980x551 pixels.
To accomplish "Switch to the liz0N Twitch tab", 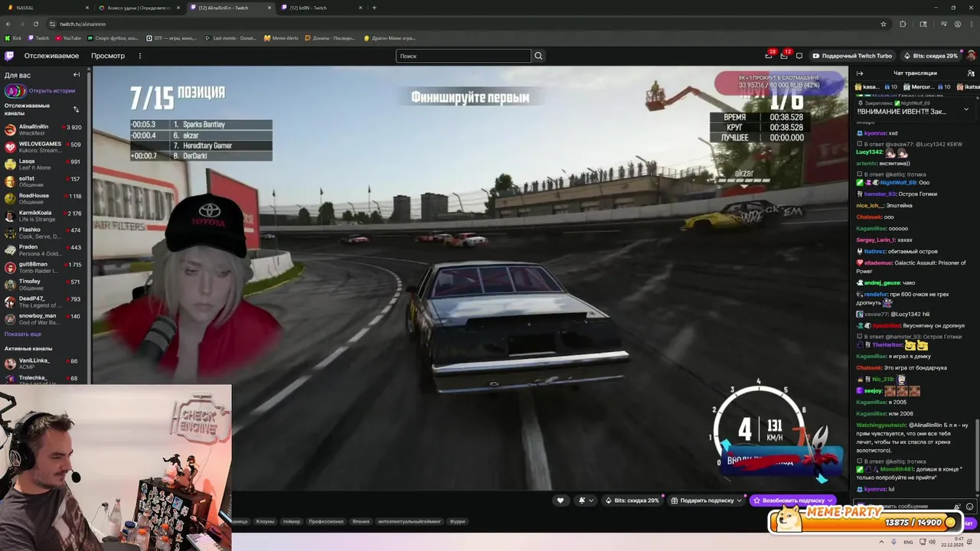I will click(x=320, y=8).
